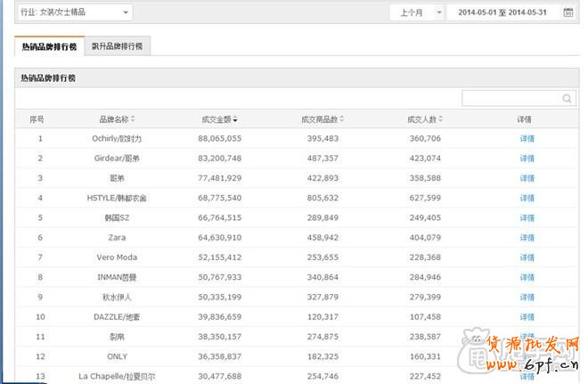588x384 pixels.
Task: Open 详情 link for 韩国SZ row
Action: pyautogui.click(x=527, y=218)
